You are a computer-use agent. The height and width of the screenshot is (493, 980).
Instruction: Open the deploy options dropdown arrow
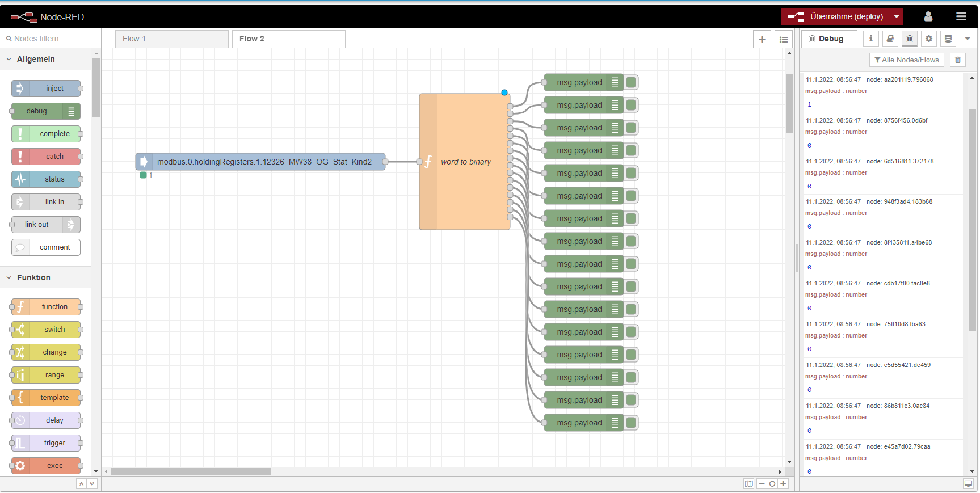pos(897,16)
